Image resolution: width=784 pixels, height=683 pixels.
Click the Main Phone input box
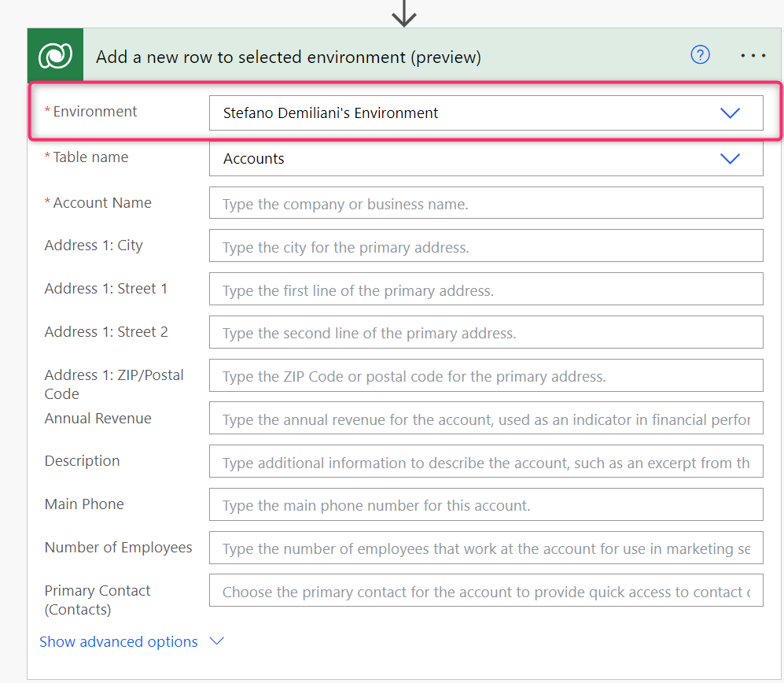coord(485,505)
